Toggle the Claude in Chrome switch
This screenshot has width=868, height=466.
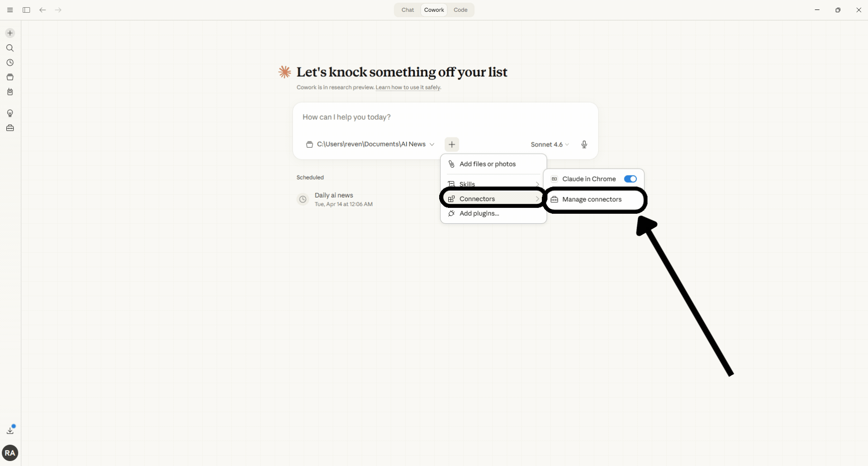pos(630,179)
